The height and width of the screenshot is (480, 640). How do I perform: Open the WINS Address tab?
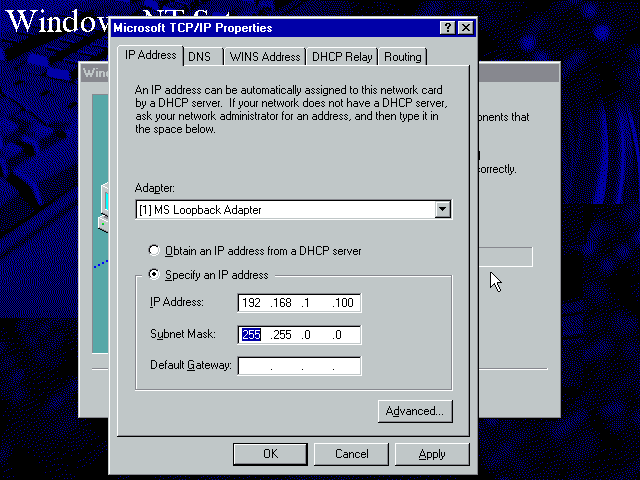[265, 57]
